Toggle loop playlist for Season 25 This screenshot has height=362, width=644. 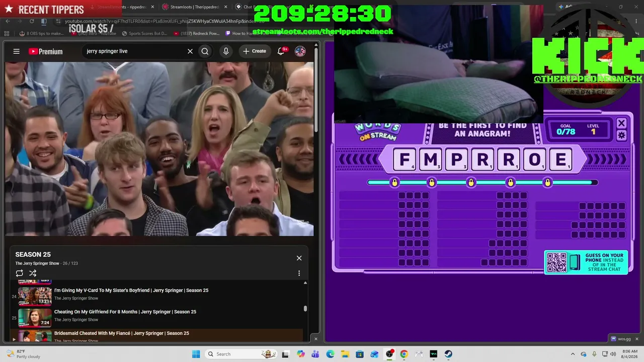19,273
